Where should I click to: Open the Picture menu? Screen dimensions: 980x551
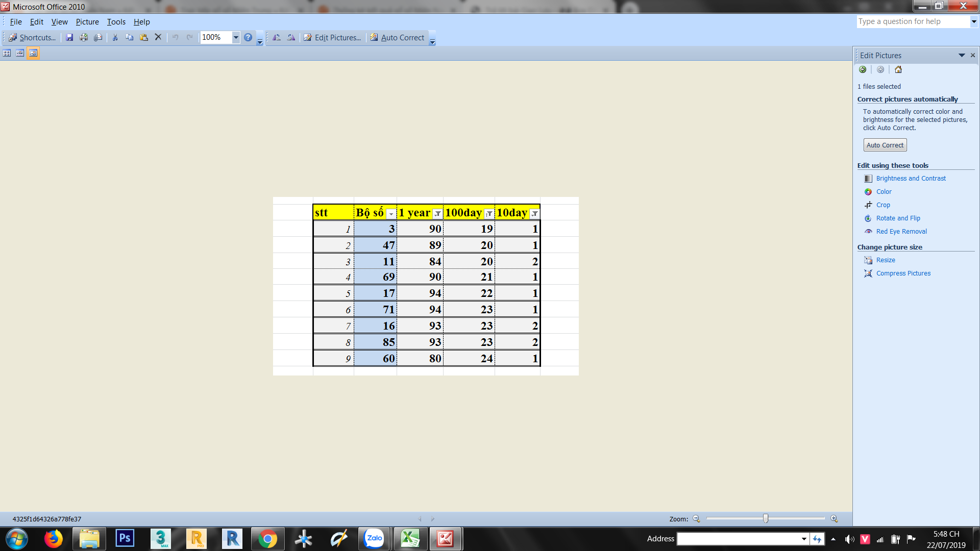(x=87, y=22)
